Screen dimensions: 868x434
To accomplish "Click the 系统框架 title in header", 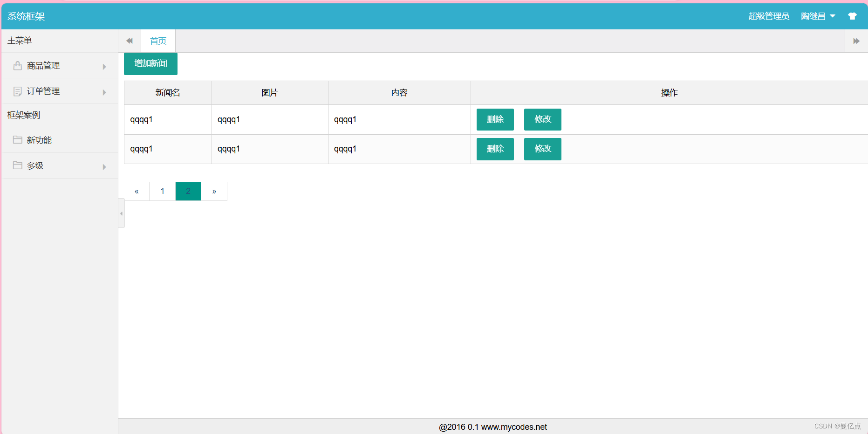I will [x=26, y=16].
